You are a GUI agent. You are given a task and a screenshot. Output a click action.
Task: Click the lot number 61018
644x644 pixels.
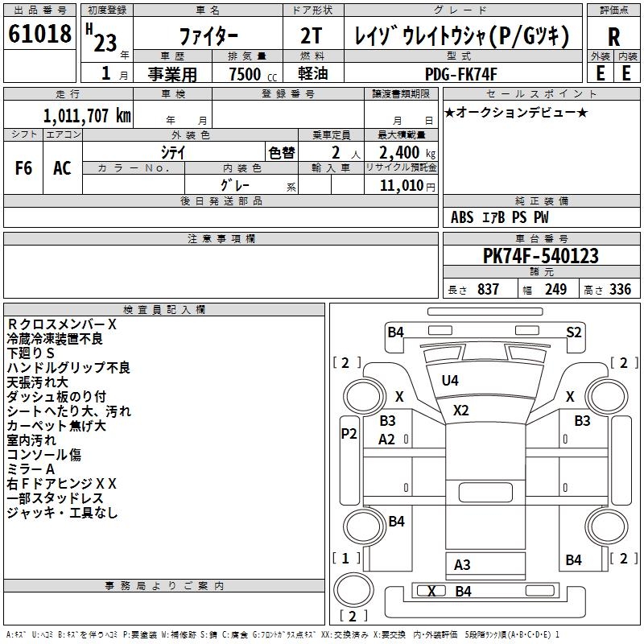click(x=39, y=34)
